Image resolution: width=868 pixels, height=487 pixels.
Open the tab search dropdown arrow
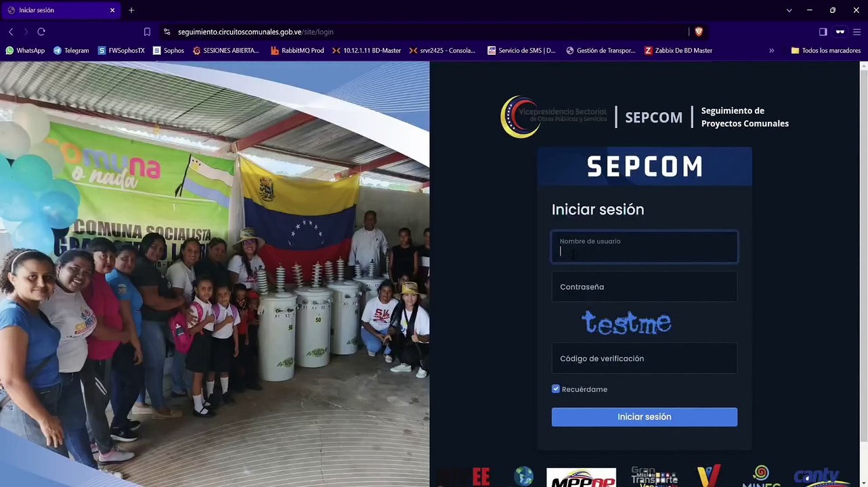click(789, 10)
